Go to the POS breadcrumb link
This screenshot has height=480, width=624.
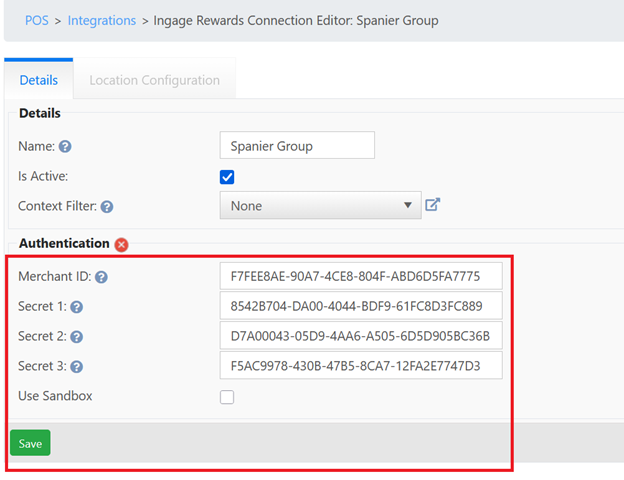[36, 20]
